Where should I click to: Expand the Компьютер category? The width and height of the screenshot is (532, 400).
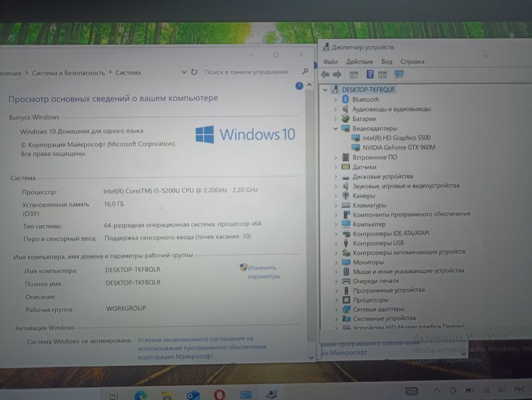(x=336, y=225)
